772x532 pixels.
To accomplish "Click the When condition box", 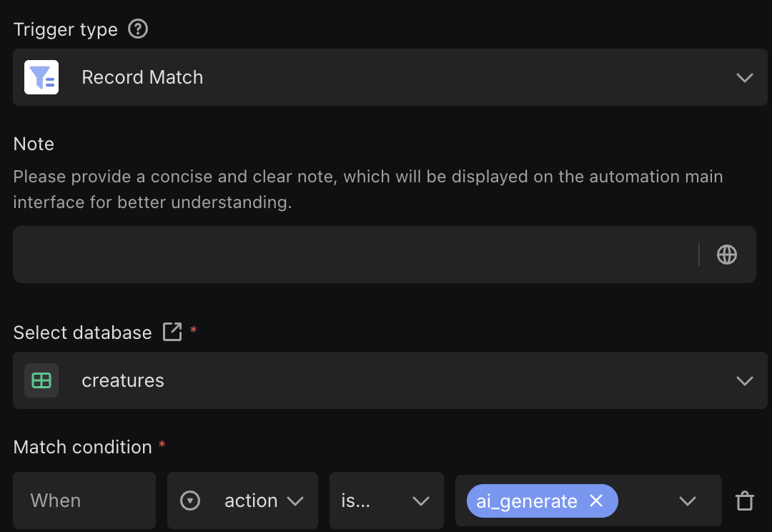I will pyautogui.click(x=84, y=501).
